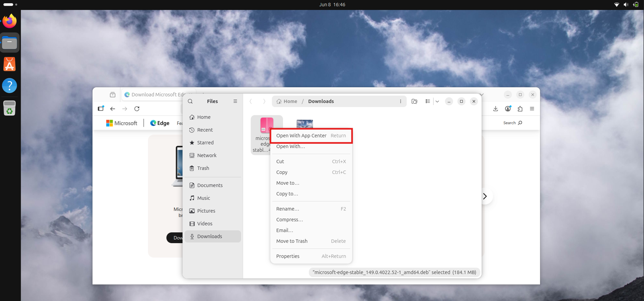Open the Firefox extensions icon

(x=520, y=109)
